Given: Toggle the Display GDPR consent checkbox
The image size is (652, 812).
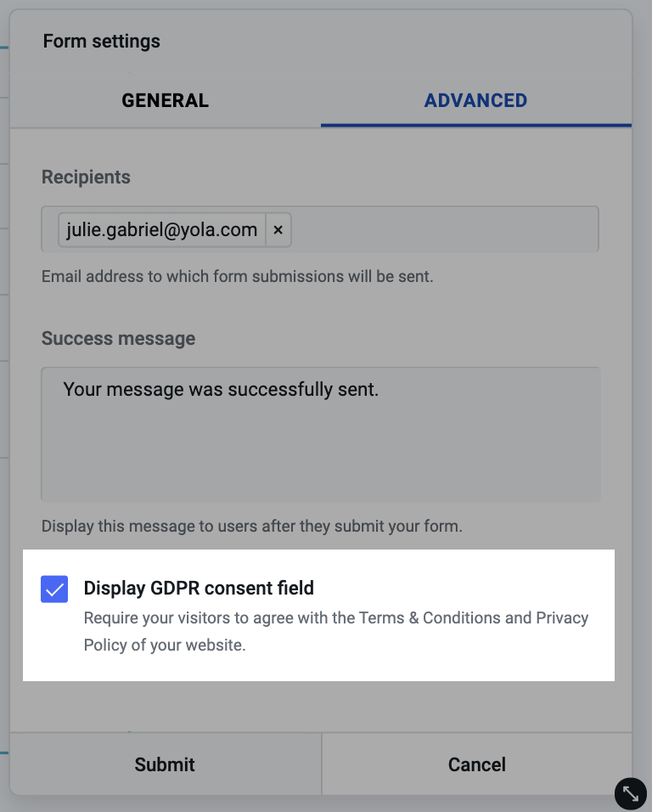Looking at the screenshot, I should [54, 589].
